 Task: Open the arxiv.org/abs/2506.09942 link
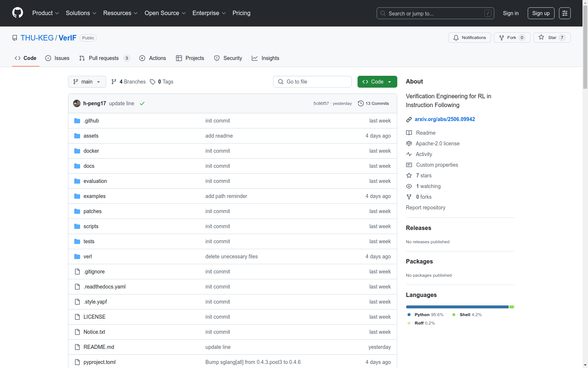point(445,119)
